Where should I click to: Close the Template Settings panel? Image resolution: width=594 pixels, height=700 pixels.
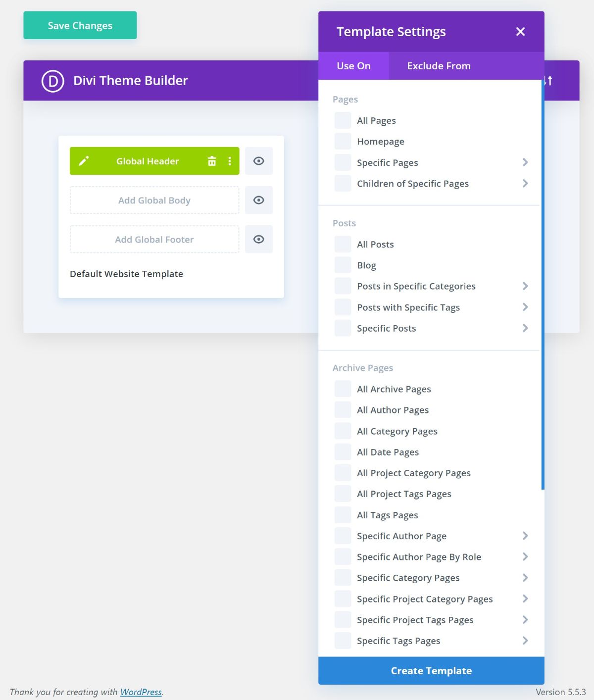point(520,32)
